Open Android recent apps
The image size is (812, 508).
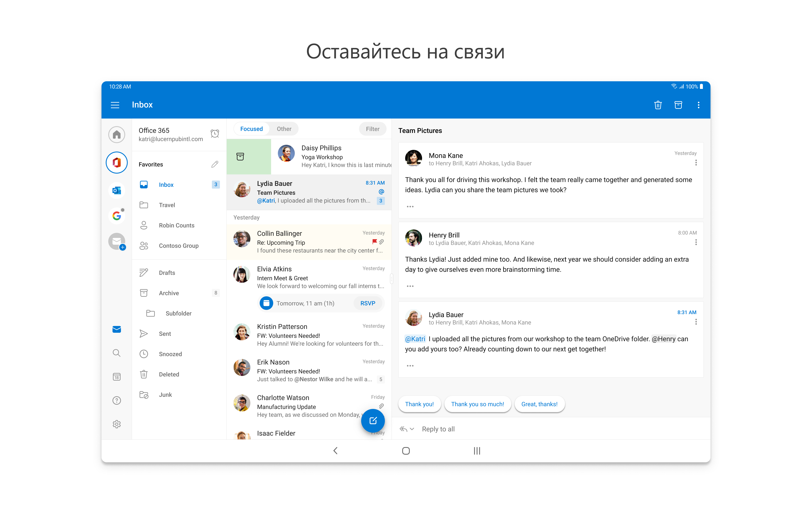(477, 451)
